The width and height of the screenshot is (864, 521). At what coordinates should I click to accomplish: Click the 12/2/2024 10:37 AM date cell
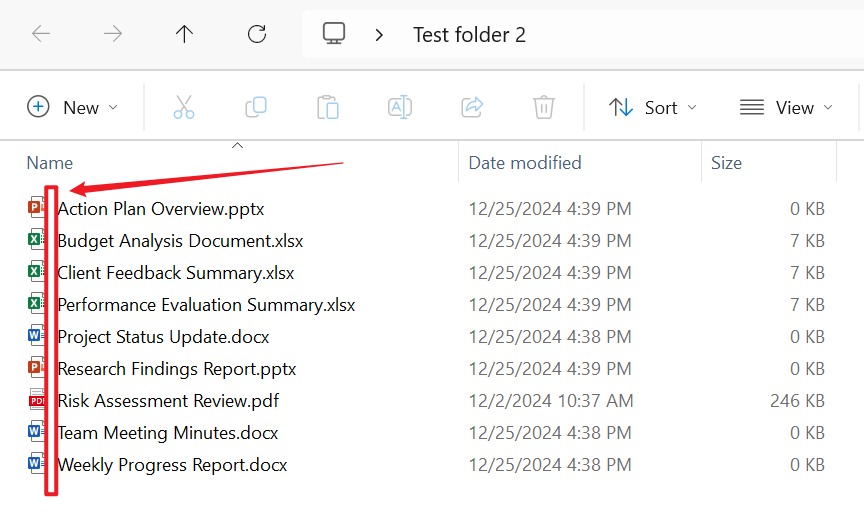tap(551, 401)
